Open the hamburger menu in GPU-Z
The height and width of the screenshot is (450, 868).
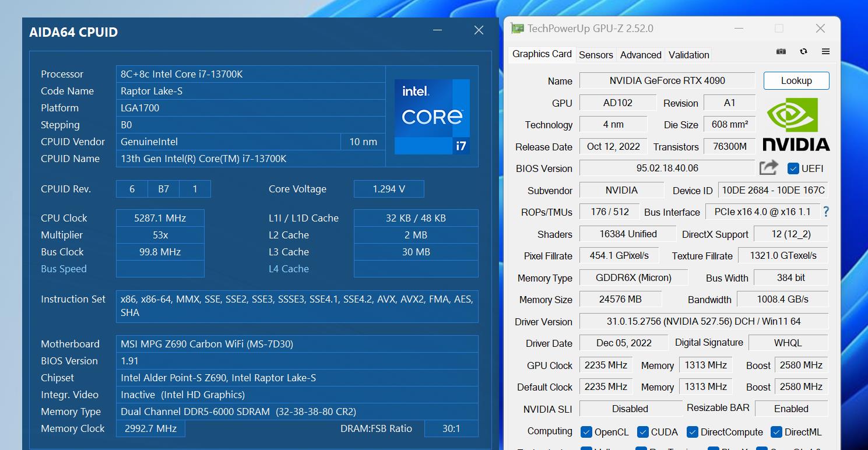pos(825,51)
